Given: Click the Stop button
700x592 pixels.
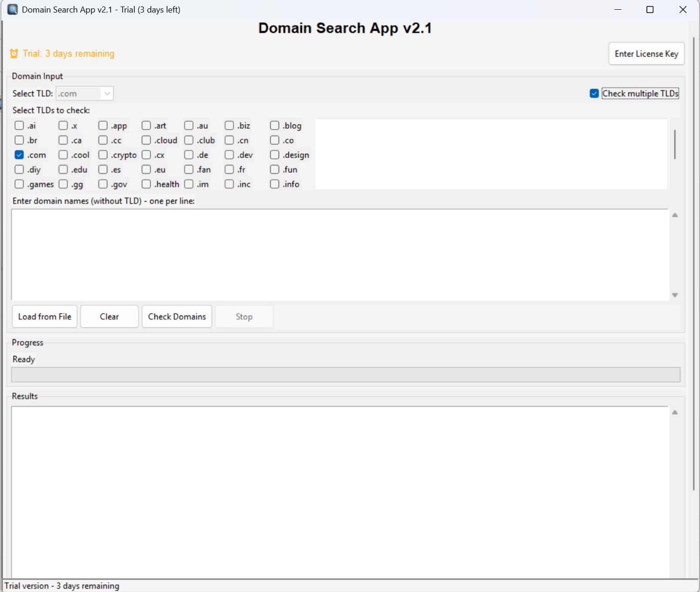Looking at the screenshot, I should point(244,316).
